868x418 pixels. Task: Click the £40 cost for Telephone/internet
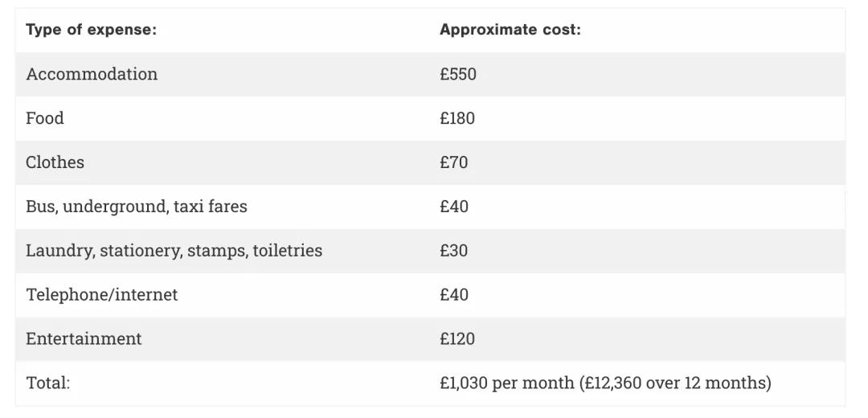454,295
